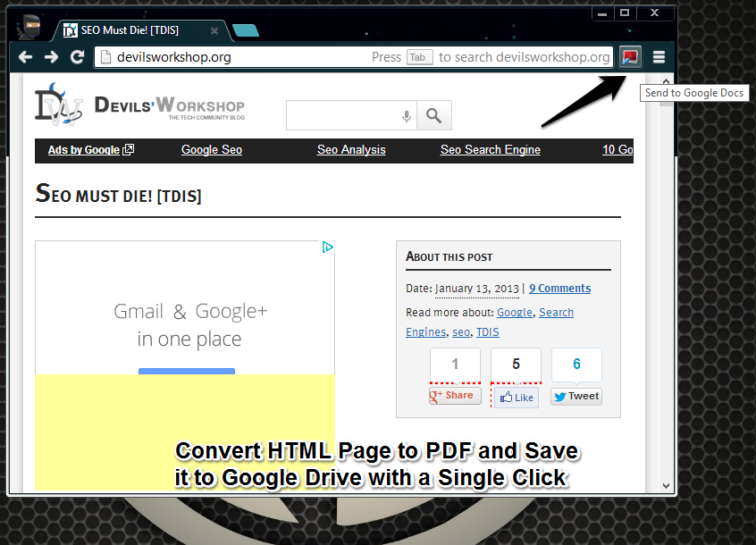Reload the current page
Screen dimensions: 756x545
point(77,57)
